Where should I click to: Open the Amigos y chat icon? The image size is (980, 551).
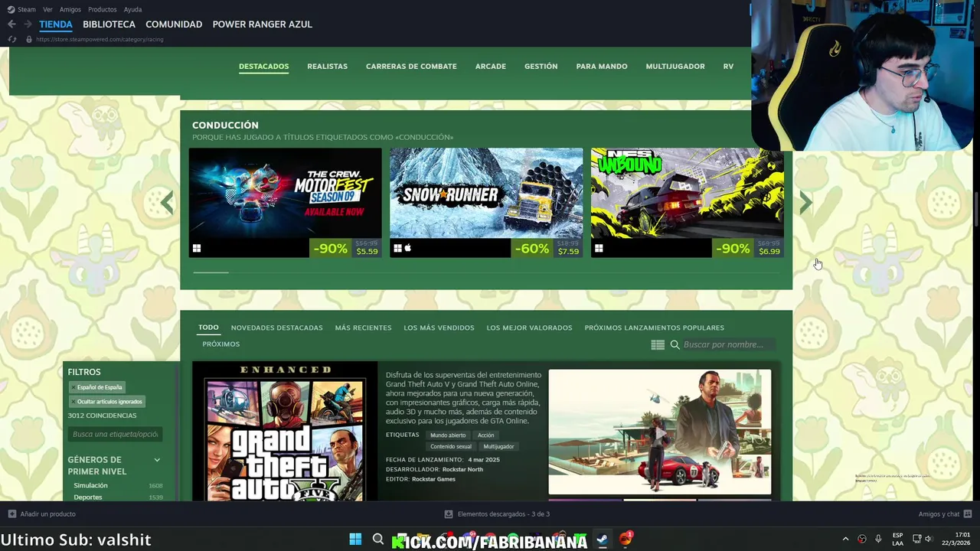coord(968,514)
